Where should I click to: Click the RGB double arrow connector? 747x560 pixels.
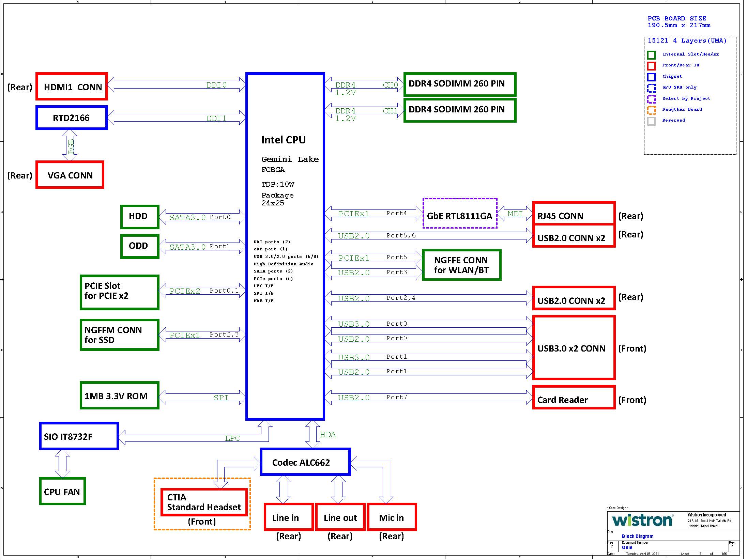(x=70, y=145)
